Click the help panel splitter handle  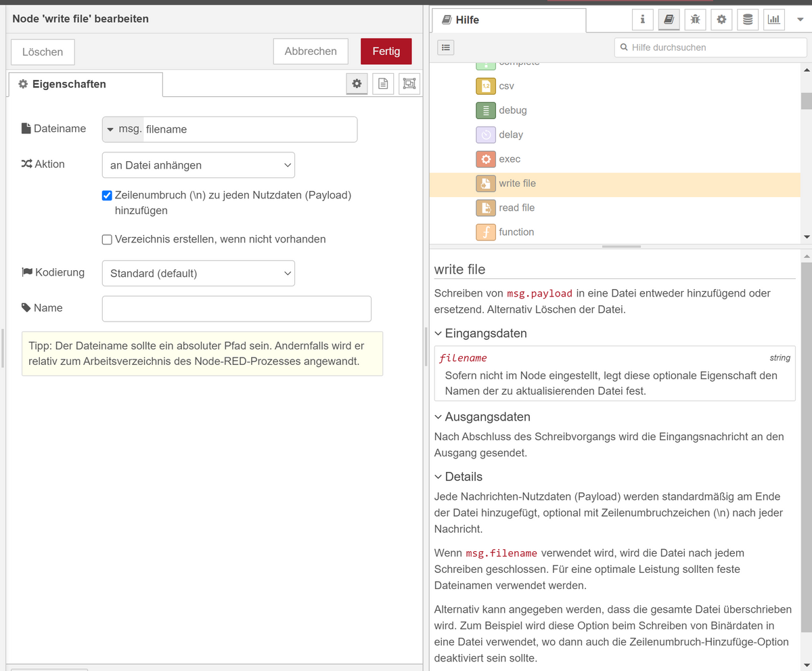click(x=621, y=246)
